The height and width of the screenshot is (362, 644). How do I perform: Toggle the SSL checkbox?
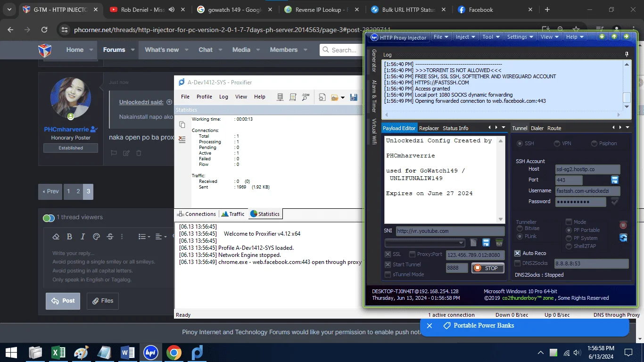point(388,255)
